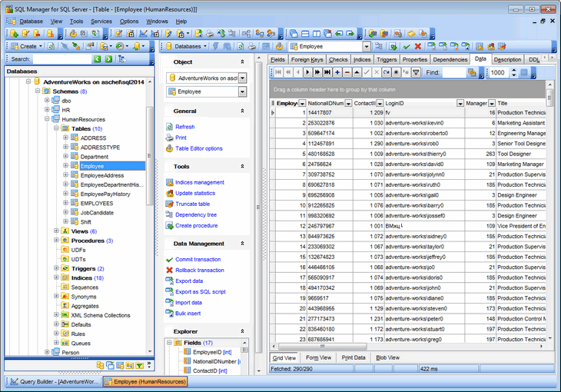This screenshot has height=392, width=561.
Task: Switch to Form View tab
Action: [x=318, y=357]
